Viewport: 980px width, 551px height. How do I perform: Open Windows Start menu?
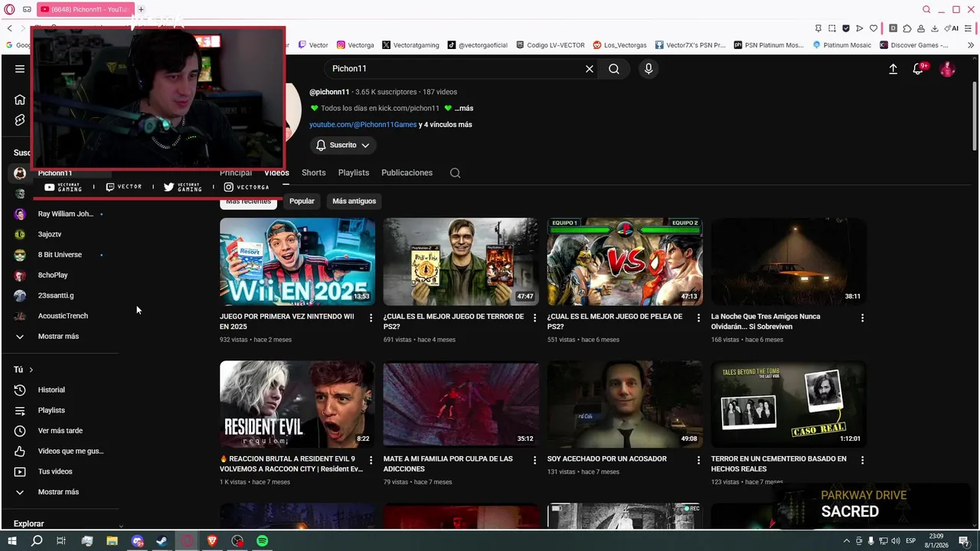point(11,541)
